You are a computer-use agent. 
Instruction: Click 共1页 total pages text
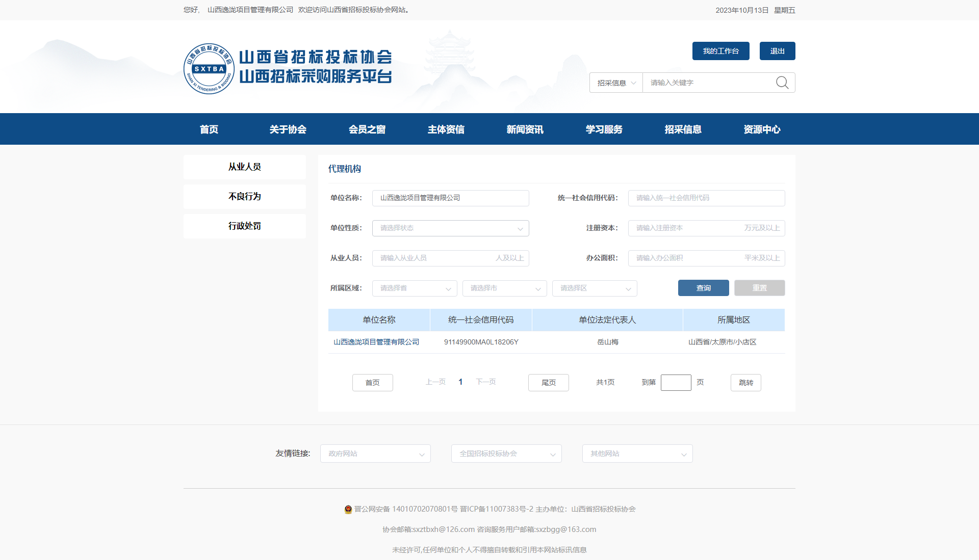point(605,382)
